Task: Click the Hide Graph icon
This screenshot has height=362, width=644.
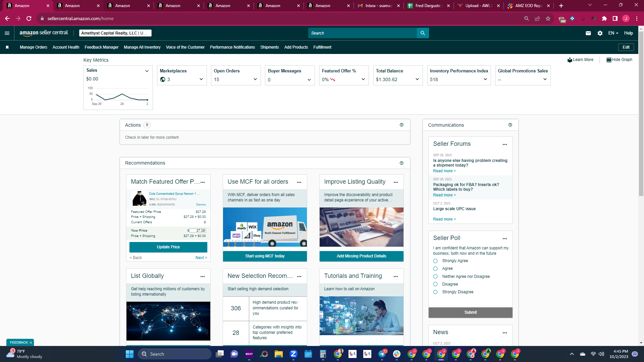Action: click(x=609, y=60)
